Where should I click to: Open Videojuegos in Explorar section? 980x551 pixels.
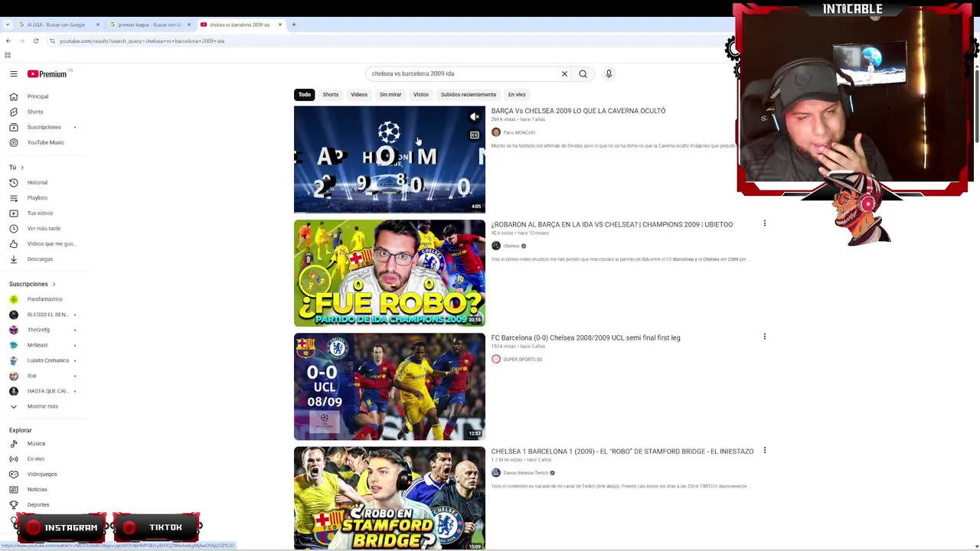point(42,474)
